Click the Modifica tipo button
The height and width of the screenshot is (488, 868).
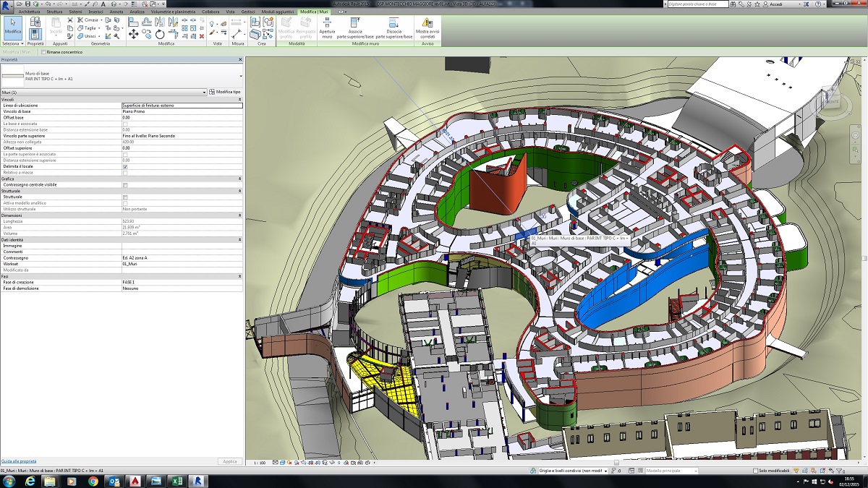(x=225, y=92)
